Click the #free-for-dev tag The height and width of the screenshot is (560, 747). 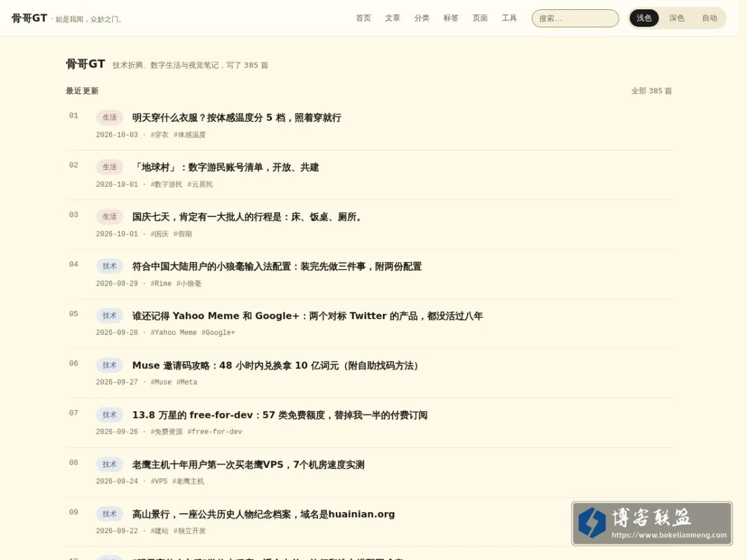tap(215, 432)
